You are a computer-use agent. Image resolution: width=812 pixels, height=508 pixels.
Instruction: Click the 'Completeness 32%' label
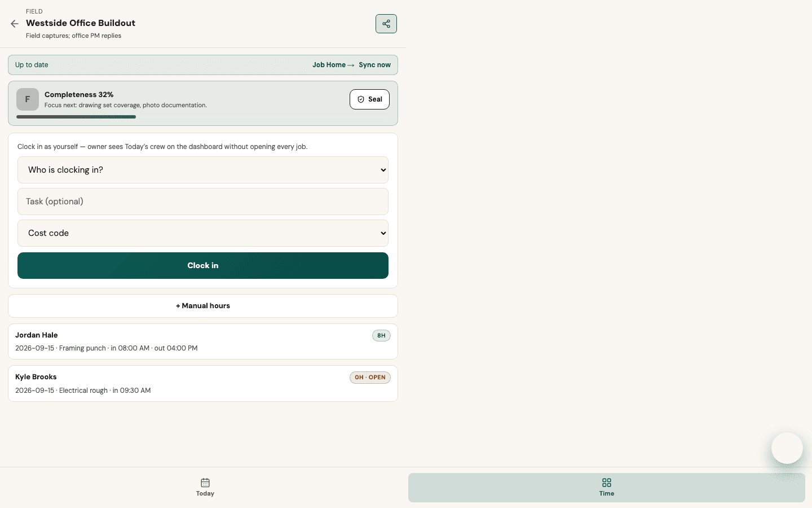coord(79,95)
